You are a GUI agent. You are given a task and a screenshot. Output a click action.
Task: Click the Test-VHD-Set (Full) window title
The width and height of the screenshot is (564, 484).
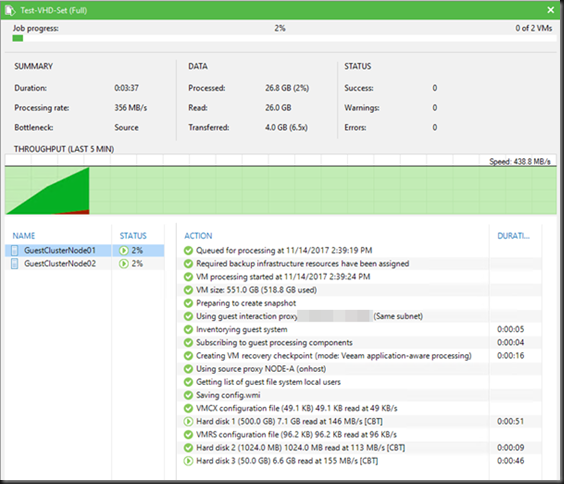pyautogui.click(x=54, y=10)
